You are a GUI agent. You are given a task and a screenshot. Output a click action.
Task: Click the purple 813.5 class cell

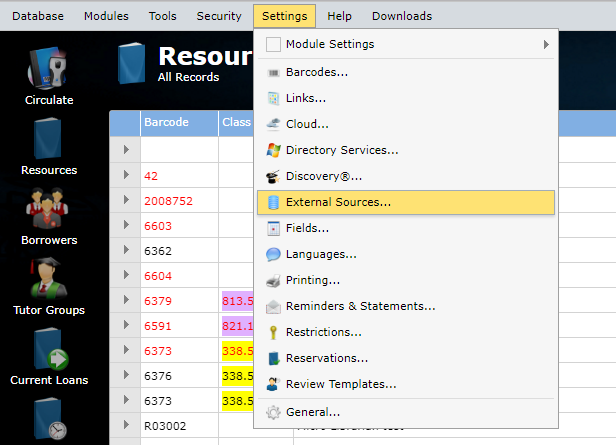[238, 301]
